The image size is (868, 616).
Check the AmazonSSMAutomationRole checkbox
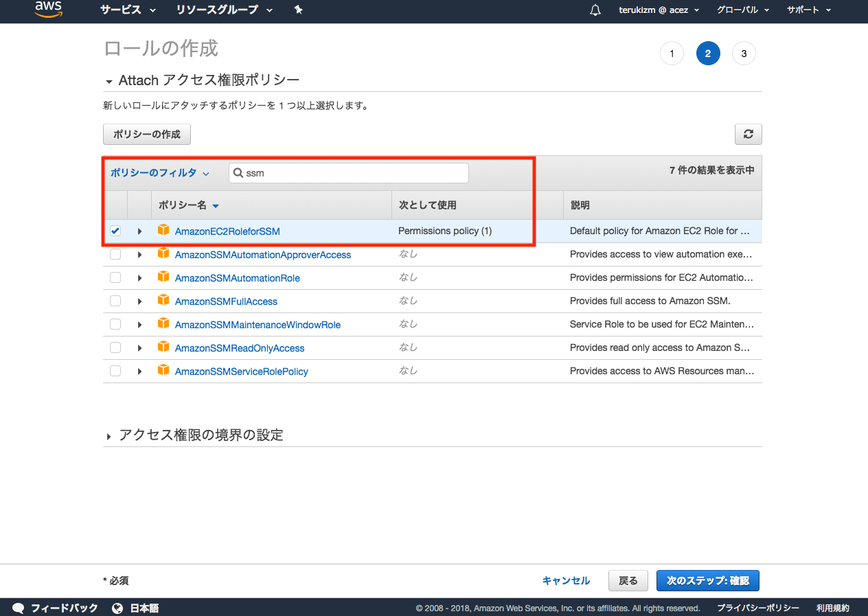(x=115, y=278)
